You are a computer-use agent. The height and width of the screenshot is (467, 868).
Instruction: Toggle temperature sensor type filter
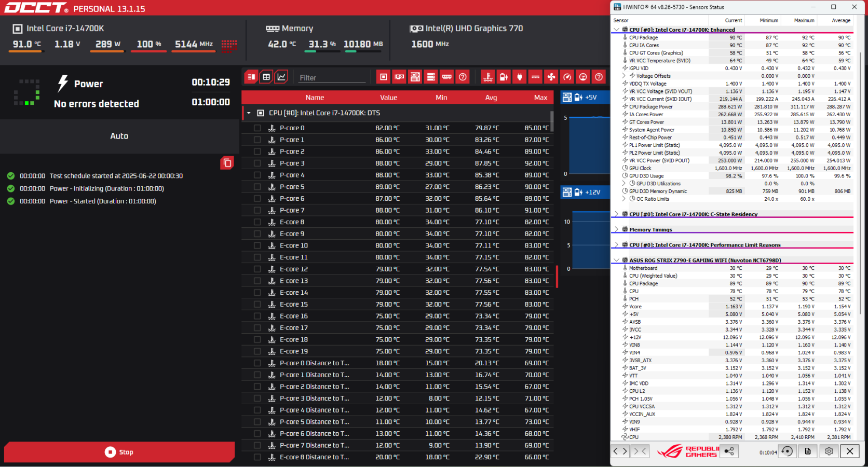point(488,77)
